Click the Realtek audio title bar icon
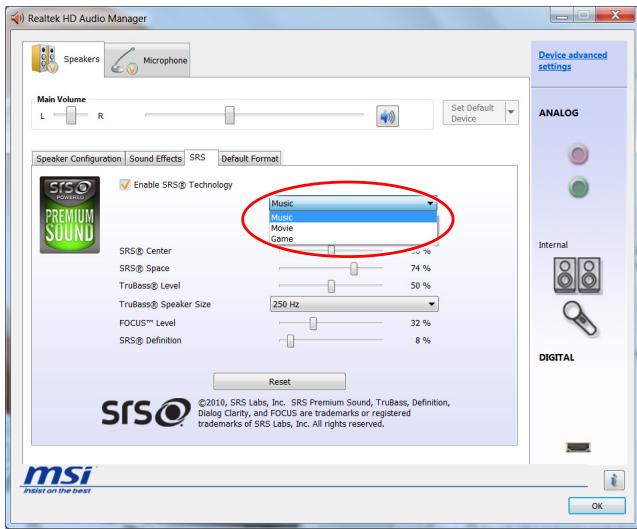Viewport: 637px width, 529px height. [17, 18]
